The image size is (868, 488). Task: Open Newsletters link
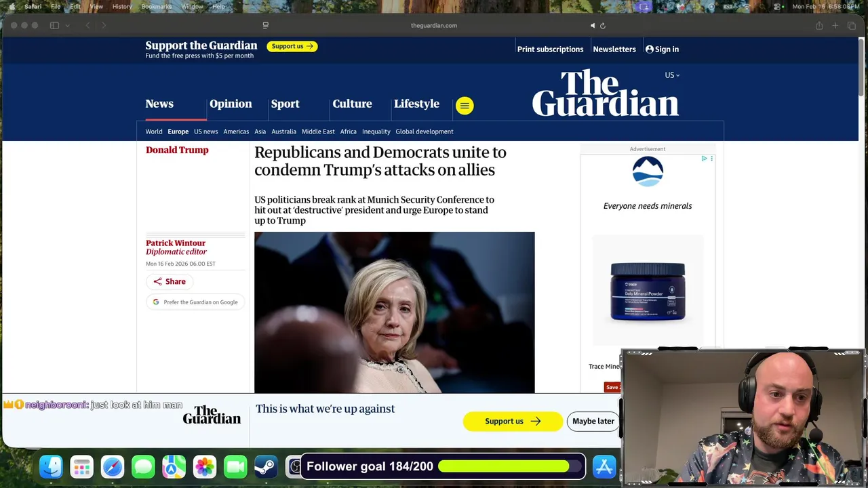point(614,49)
